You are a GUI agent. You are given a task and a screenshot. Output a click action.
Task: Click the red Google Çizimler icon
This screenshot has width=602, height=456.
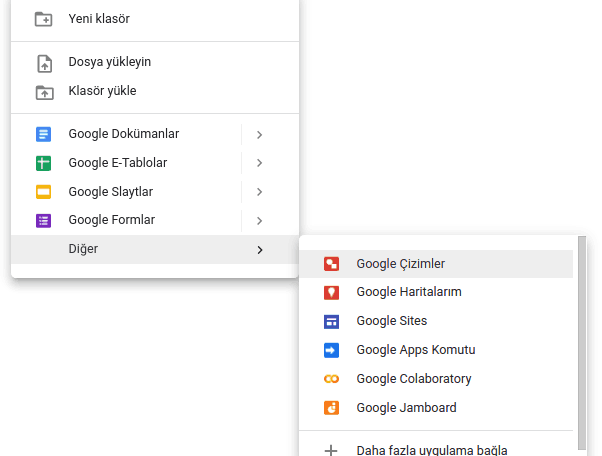click(331, 264)
